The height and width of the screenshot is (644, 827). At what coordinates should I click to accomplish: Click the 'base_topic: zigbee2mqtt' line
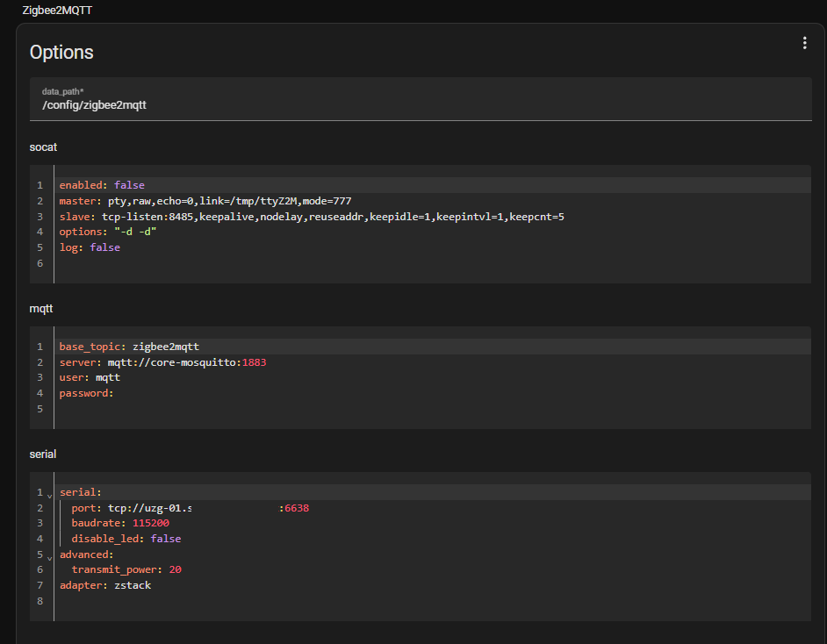pyautogui.click(x=433, y=347)
